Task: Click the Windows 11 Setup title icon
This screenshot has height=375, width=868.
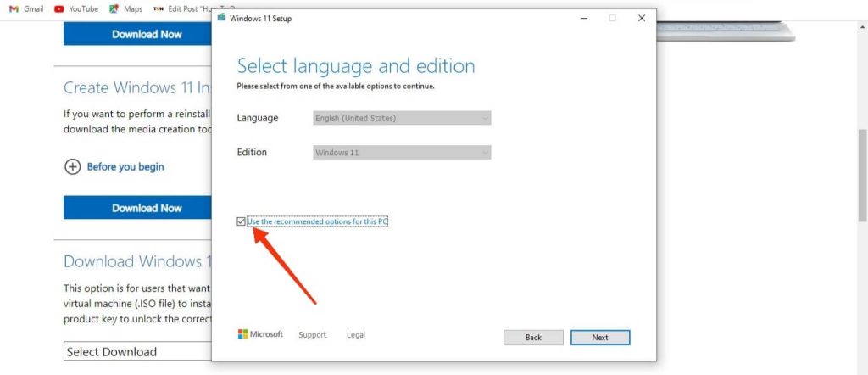Action: point(222,18)
